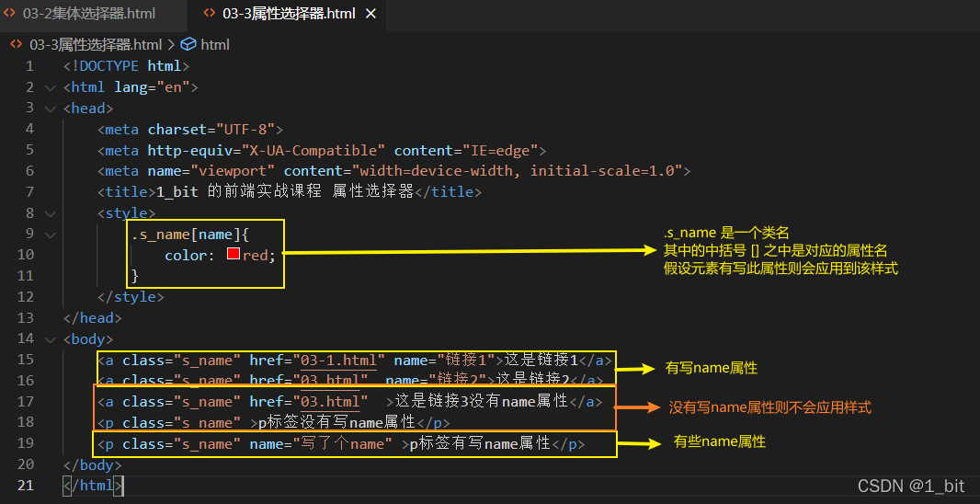Open the red color swatch picker
Viewport: 980px width, 504px height.
point(234,255)
